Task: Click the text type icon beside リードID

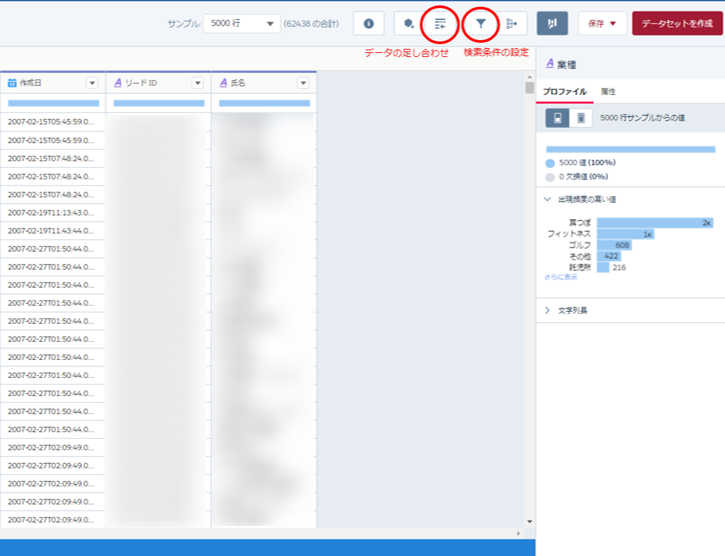Action: [x=117, y=83]
